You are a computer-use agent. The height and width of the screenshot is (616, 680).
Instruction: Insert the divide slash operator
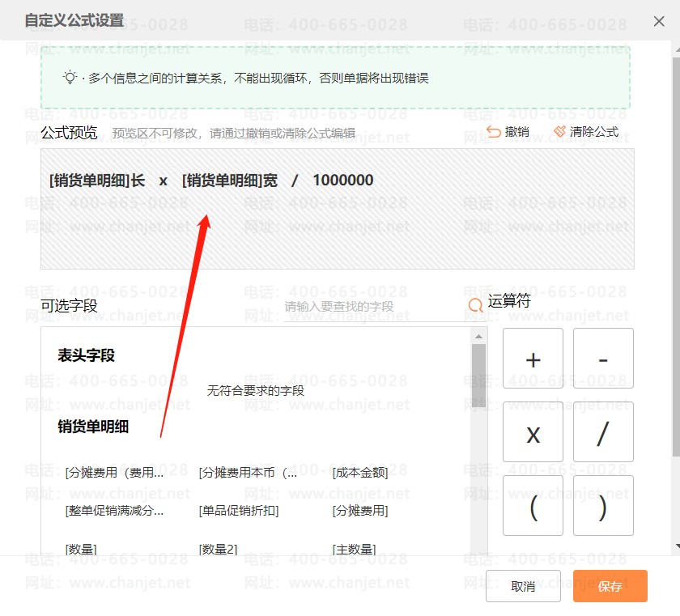coord(603,432)
